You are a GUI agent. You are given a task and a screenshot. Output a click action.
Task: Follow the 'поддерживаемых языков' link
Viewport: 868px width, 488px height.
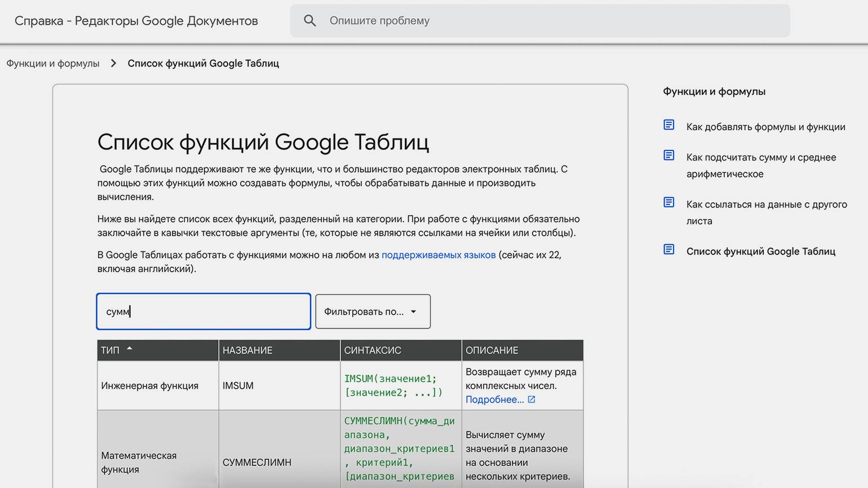[439, 255]
